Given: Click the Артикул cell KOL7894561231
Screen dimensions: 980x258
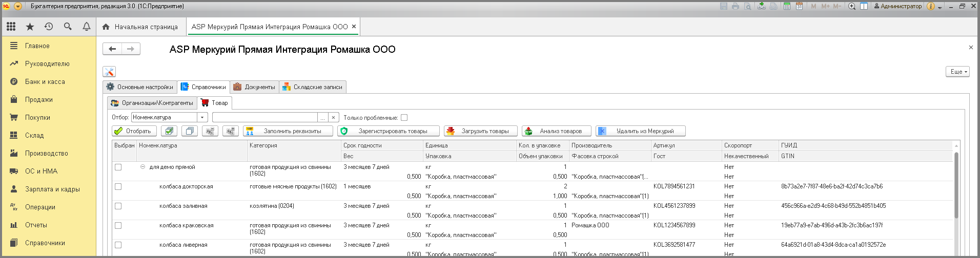Looking at the screenshot, I should [x=674, y=186].
